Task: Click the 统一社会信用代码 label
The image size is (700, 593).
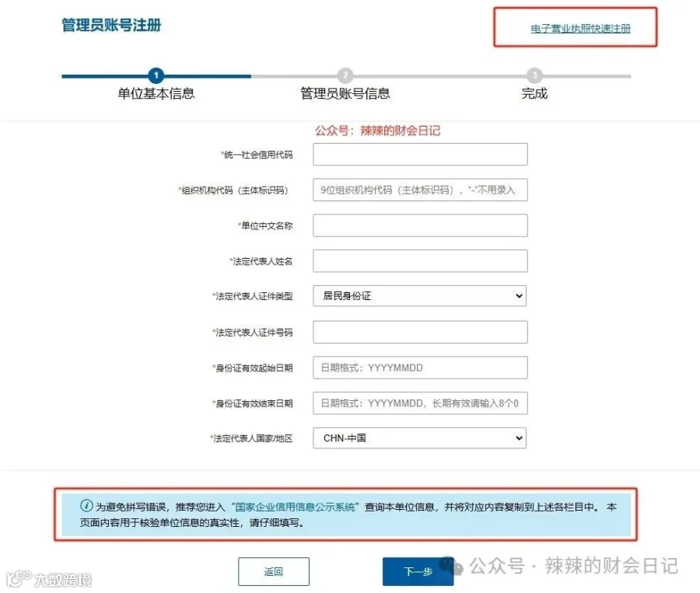Action: (x=257, y=155)
